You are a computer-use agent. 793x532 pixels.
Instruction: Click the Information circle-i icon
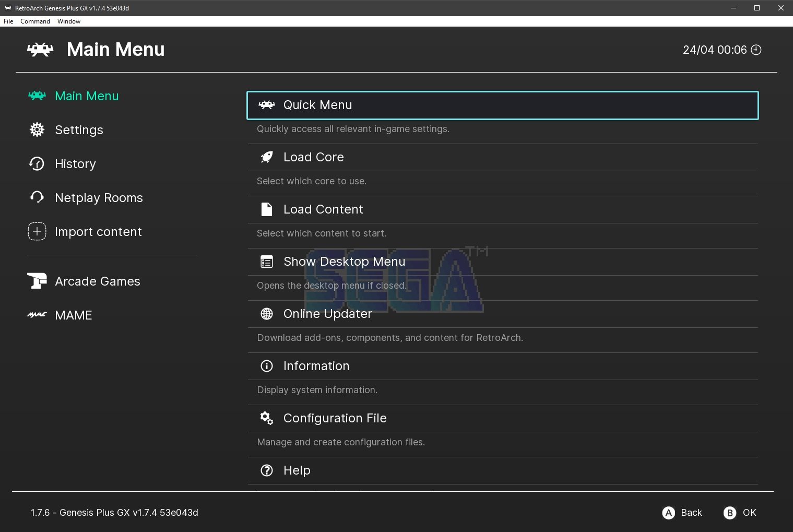pos(267,366)
